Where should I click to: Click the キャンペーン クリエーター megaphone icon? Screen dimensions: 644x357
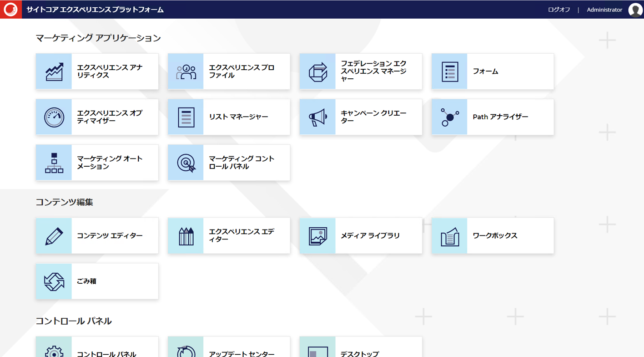[x=318, y=117]
